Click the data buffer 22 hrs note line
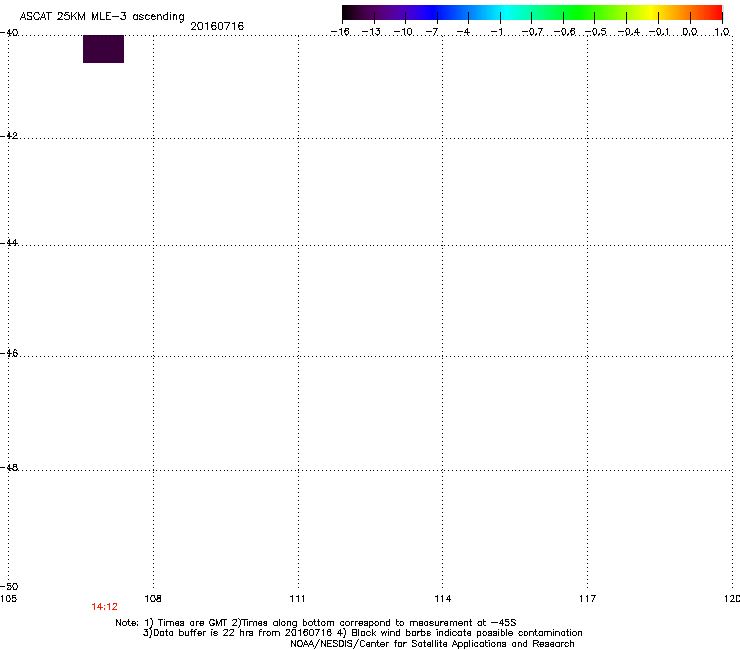The height and width of the screenshot is (650, 740). pyautogui.click(x=362, y=633)
